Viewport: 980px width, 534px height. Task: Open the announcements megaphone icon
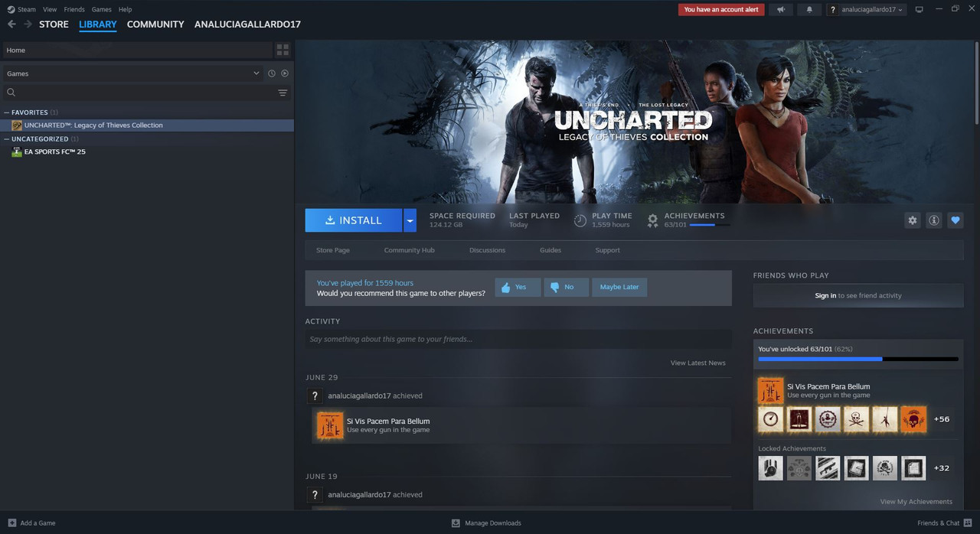(781, 10)
